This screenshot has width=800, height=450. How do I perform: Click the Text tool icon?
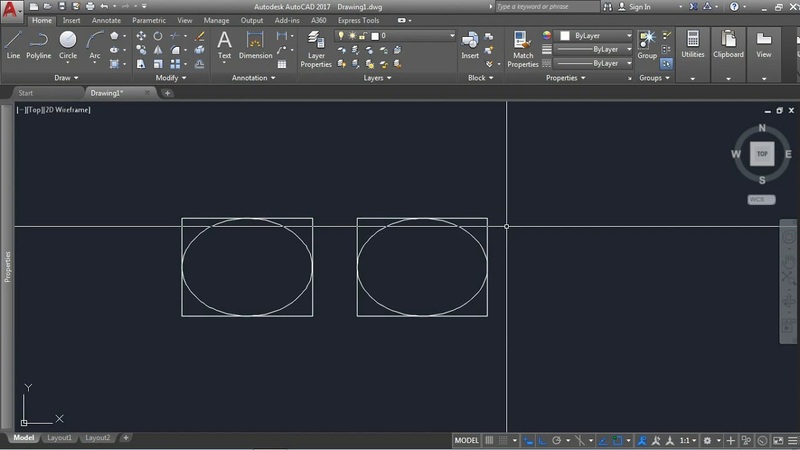[x=224, y=45]
